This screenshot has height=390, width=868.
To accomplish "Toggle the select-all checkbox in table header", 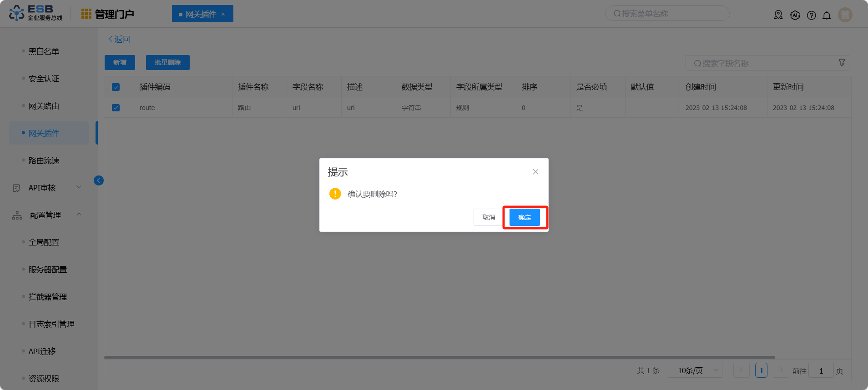I will click(116, 87).
